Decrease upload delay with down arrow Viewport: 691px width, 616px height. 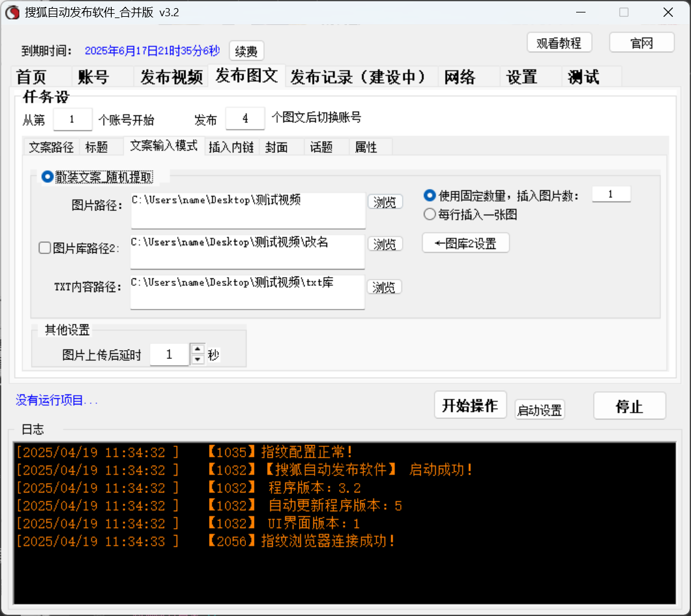tap(197, 359)
